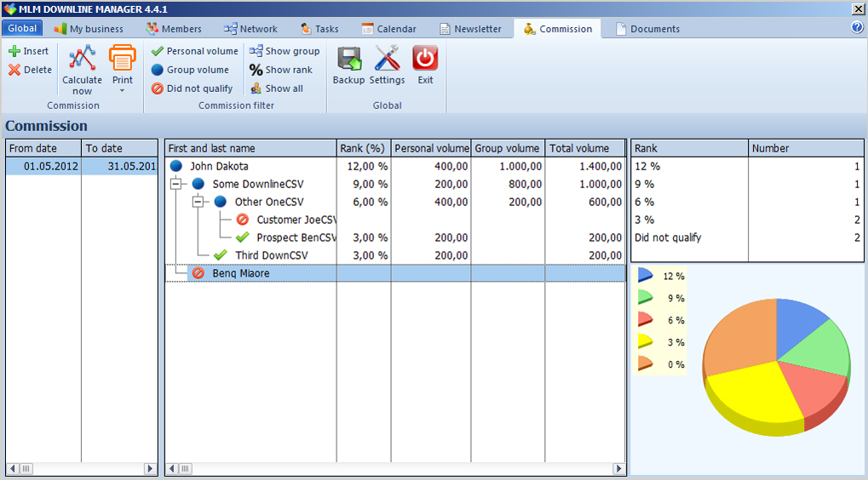Image resolution: width=868 pixels, height=480 pixels.
Task: Click the yellow 3 % legend swatch
Action: click(x=645, y=341)
